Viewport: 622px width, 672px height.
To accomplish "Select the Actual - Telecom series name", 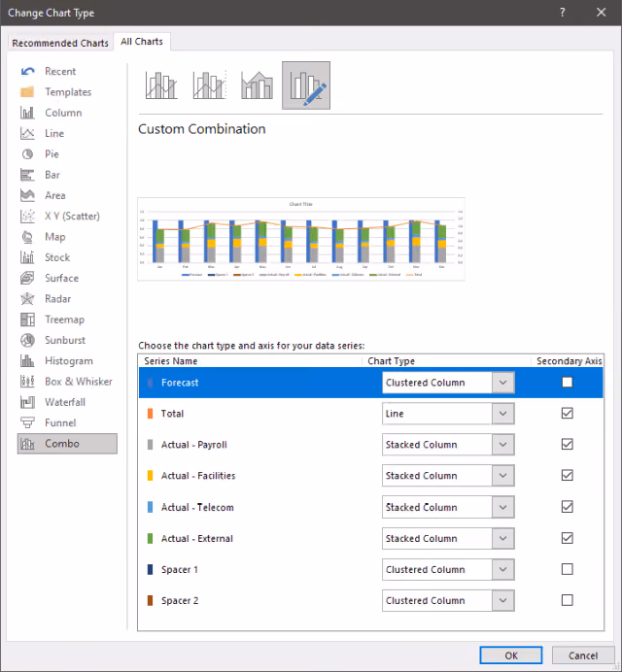I will point(197,507).
